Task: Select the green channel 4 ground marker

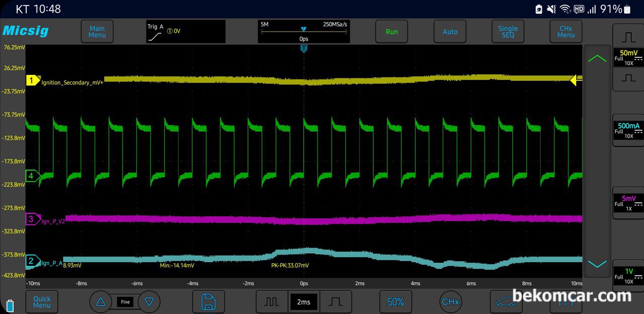Action: tap(33, 176)
